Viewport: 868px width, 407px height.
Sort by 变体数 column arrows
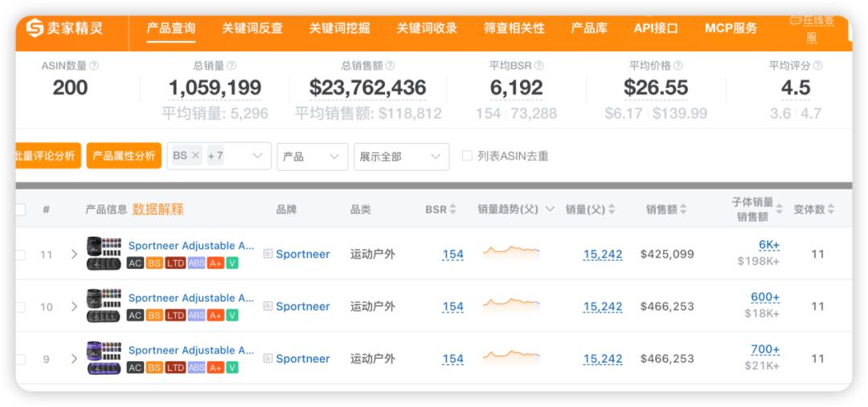[x=831, y=210]
